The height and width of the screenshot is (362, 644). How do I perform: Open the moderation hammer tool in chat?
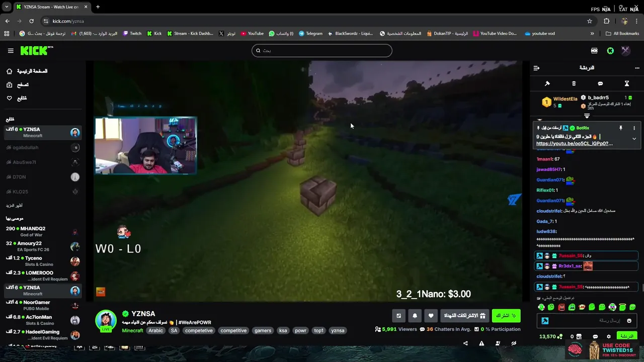(547, 83)
